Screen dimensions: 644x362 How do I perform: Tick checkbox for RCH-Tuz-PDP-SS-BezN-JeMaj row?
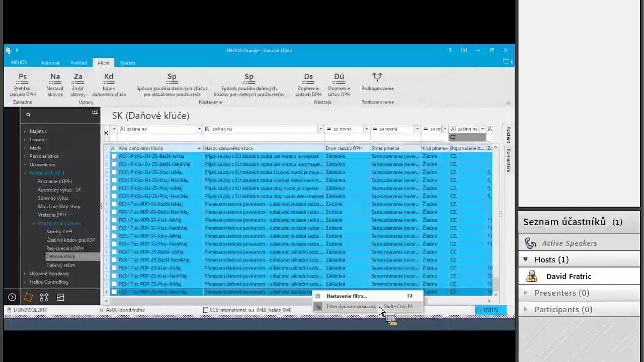[x=114, y=204]
